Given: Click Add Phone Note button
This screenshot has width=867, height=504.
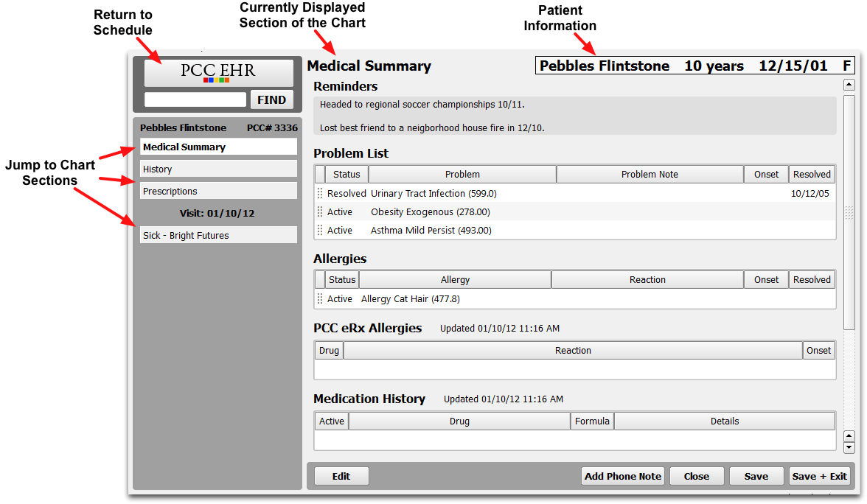Looking at the screenshot, I should pos(622,476).
